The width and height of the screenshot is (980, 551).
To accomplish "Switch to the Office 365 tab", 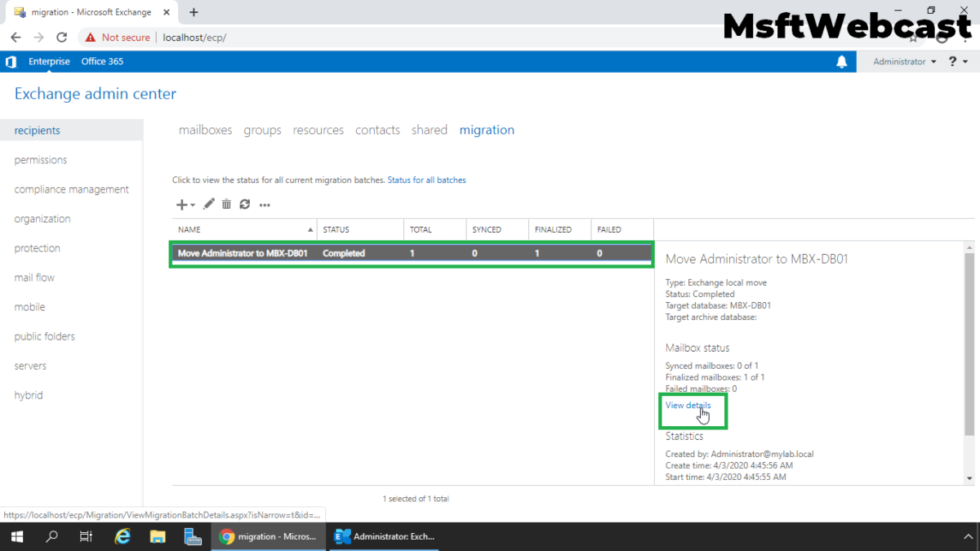I will (102, 62).
